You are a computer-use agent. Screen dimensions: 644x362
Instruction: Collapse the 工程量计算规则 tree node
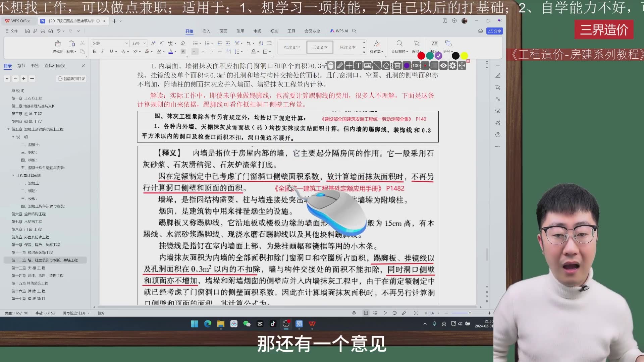pyautogui.click(x=13, y=175)
